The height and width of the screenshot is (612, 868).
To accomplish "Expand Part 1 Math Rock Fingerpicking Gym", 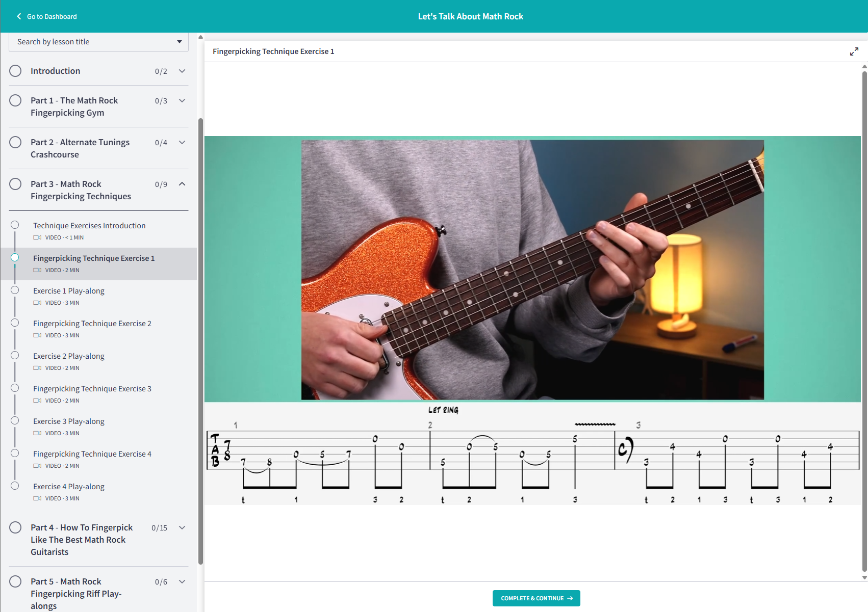I will point(182,100).
